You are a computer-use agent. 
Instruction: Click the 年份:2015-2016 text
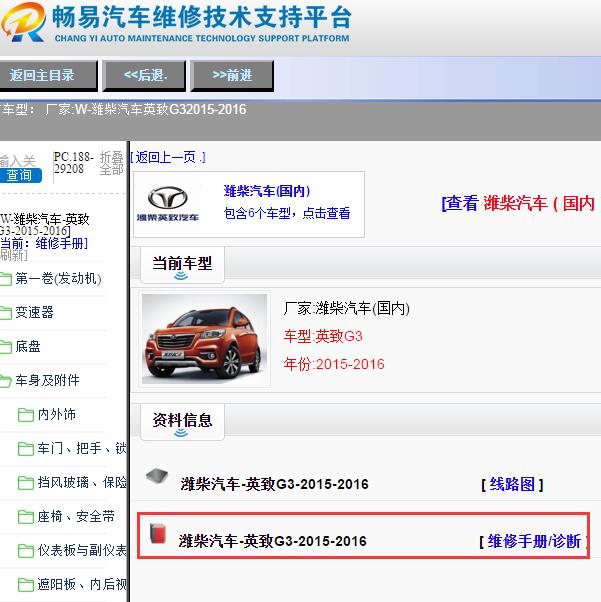click(x=334, y=364)
